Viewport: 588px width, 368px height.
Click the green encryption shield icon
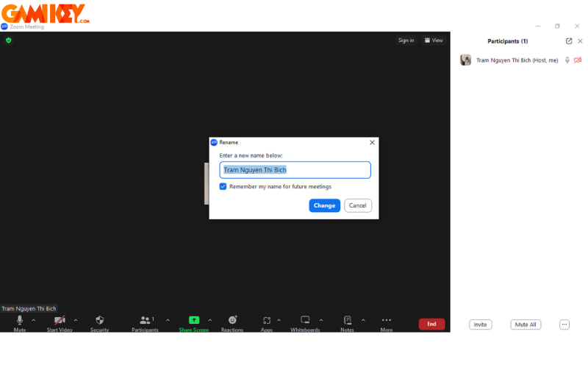click(x=9, y=40)
